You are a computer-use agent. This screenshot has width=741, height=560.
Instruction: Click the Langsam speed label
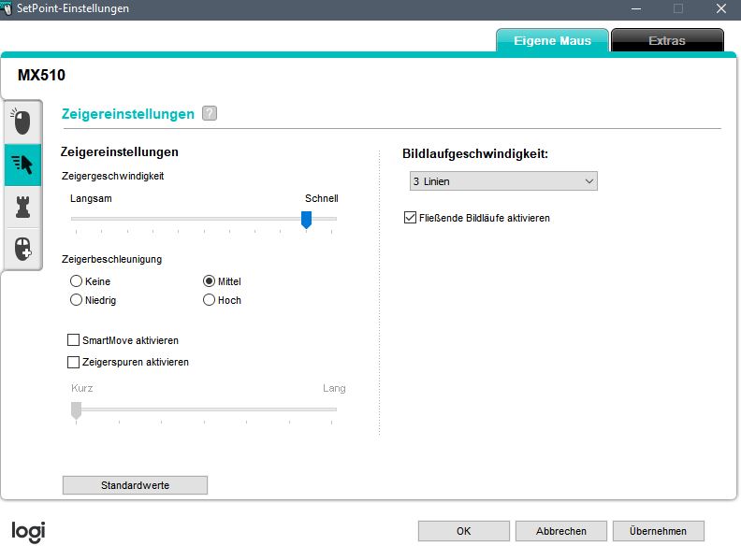[x=91, y=198]
